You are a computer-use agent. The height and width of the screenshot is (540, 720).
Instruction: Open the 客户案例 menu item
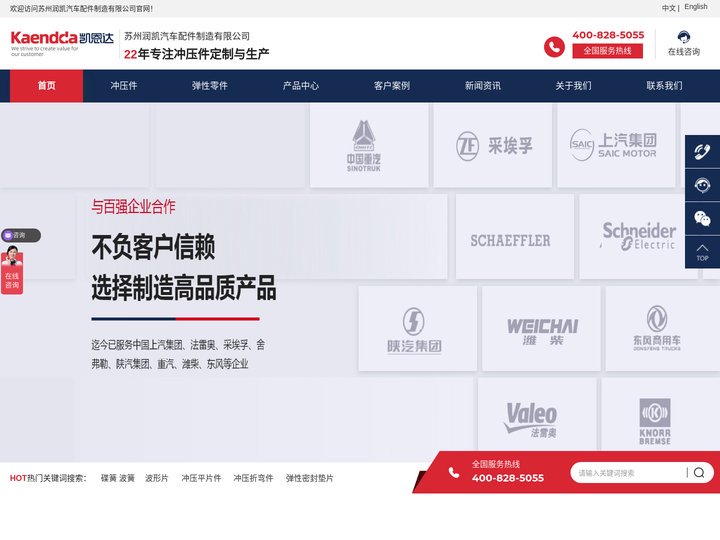pos(392,86)
